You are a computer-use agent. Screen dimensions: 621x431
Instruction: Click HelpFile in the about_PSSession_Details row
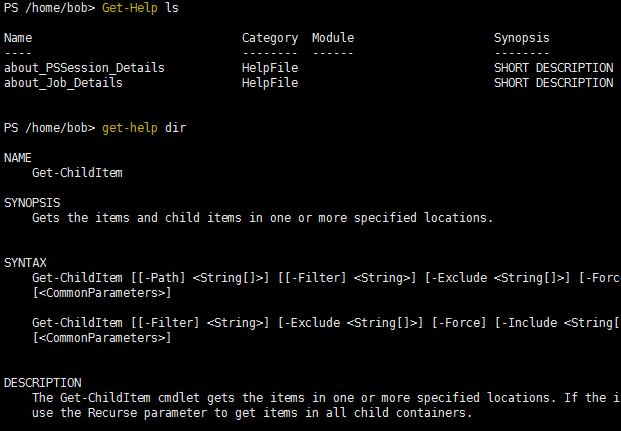(x=270, y=68)
